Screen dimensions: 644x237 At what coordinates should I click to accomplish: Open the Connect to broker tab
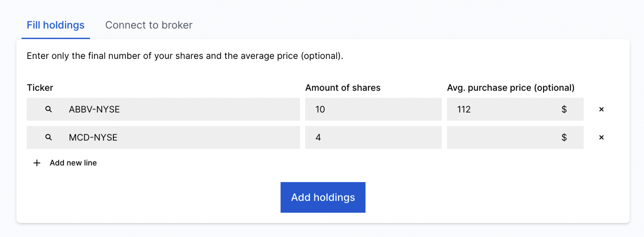[x=149, y=25]
